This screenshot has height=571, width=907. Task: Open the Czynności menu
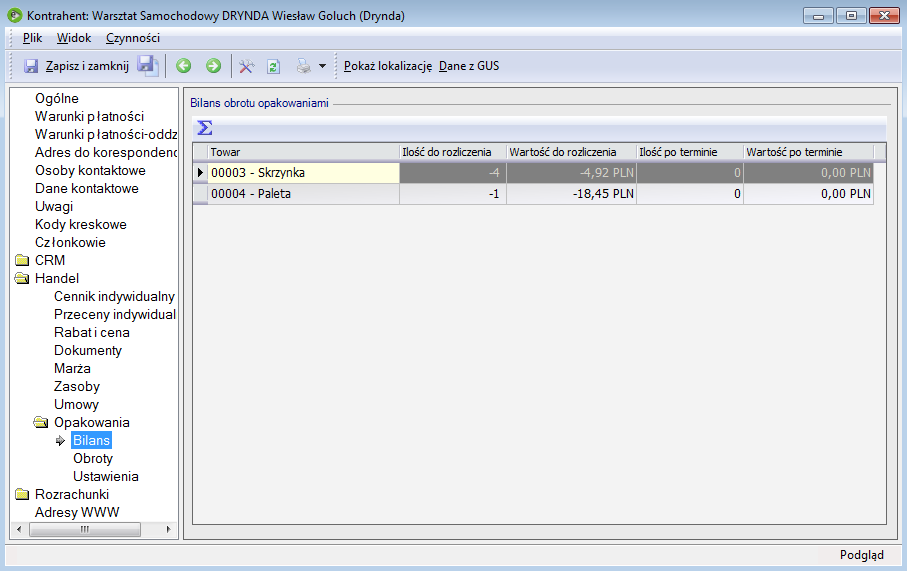(132, 38)
